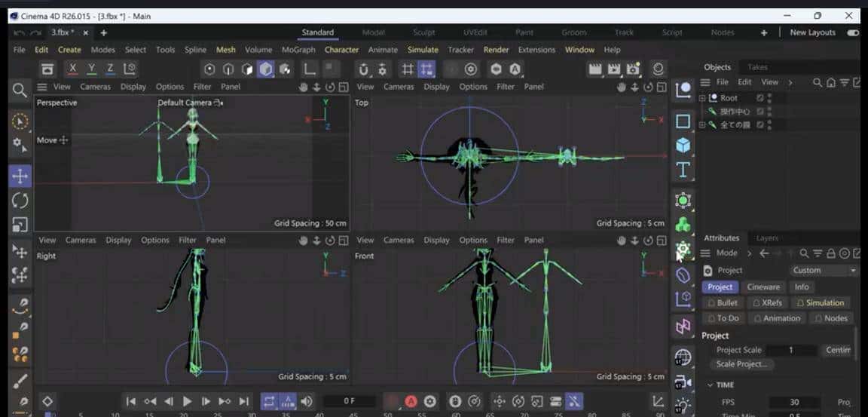Select the Rectangle spline tool icon
This screenshot has width=868, height=417.
coord(683,121)
